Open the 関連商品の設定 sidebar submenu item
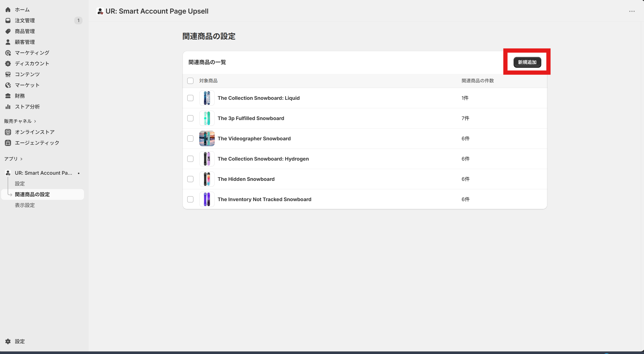 [43, 194]
